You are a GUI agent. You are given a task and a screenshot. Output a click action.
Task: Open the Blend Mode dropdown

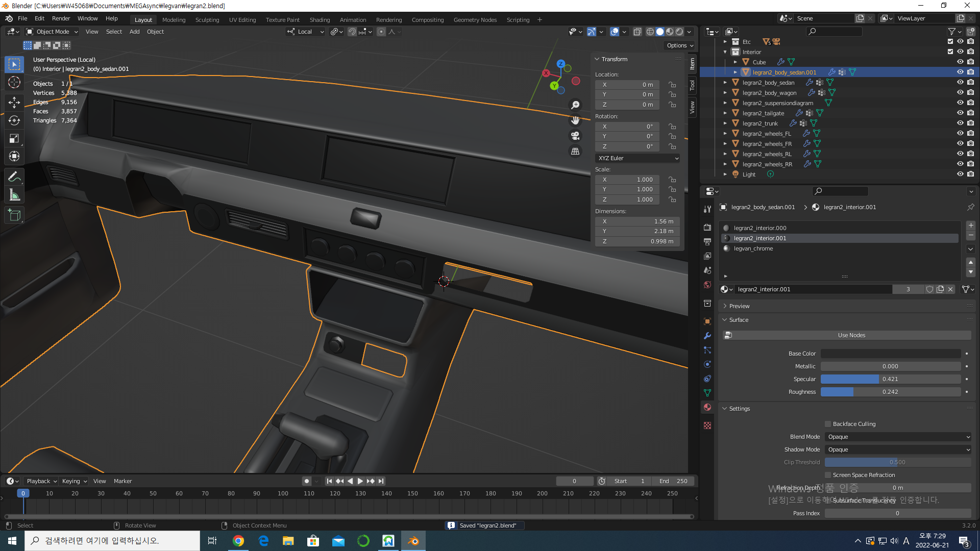[x=897, y=437]
